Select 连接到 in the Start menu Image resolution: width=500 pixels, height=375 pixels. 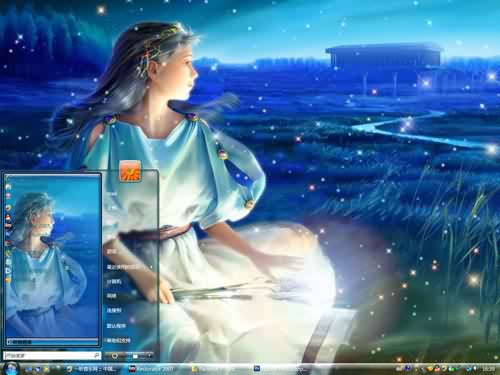114,310
